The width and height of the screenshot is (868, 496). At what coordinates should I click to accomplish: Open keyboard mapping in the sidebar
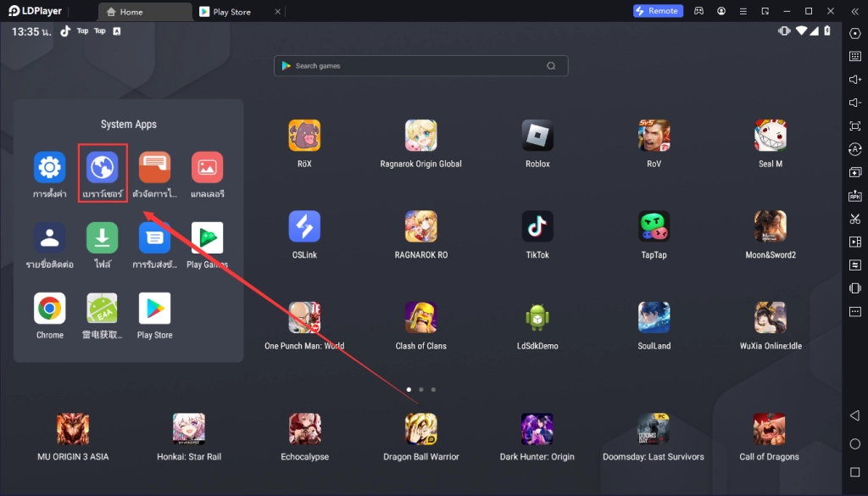click(x=855, y=57)
